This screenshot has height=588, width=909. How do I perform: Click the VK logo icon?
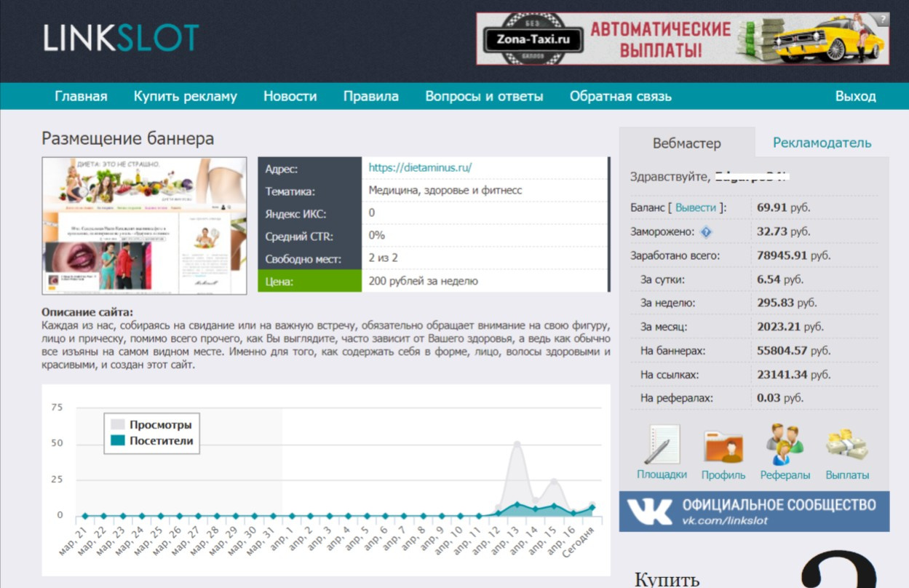click(649, 512)
